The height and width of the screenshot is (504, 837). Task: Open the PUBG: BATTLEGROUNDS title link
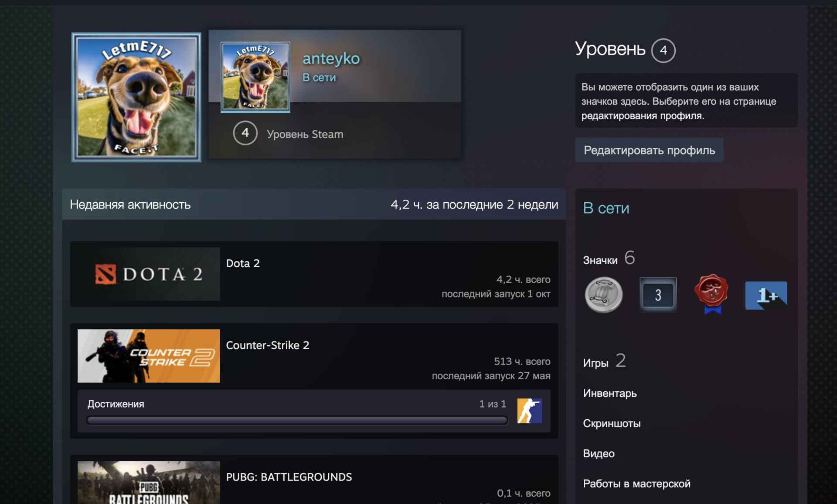tap(289, 477)
